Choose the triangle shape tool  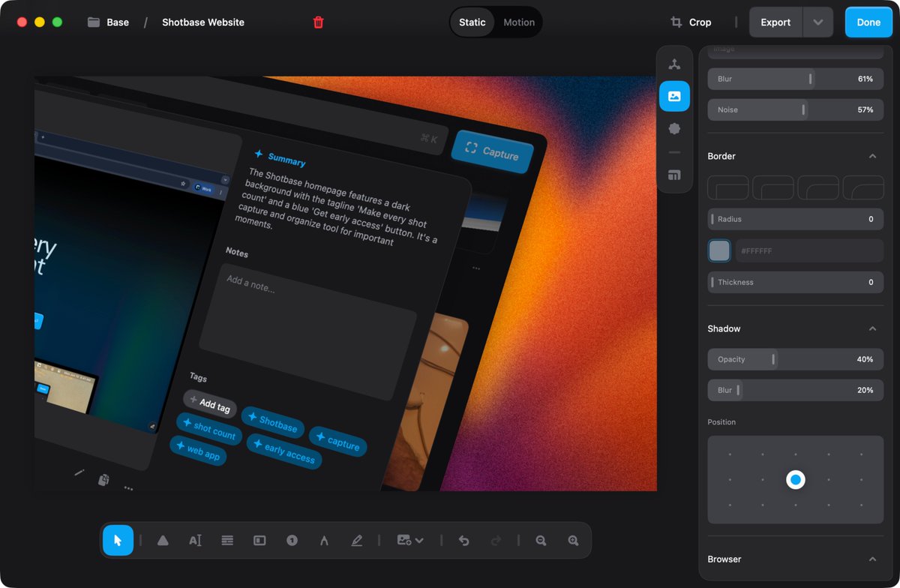[163, 540]
